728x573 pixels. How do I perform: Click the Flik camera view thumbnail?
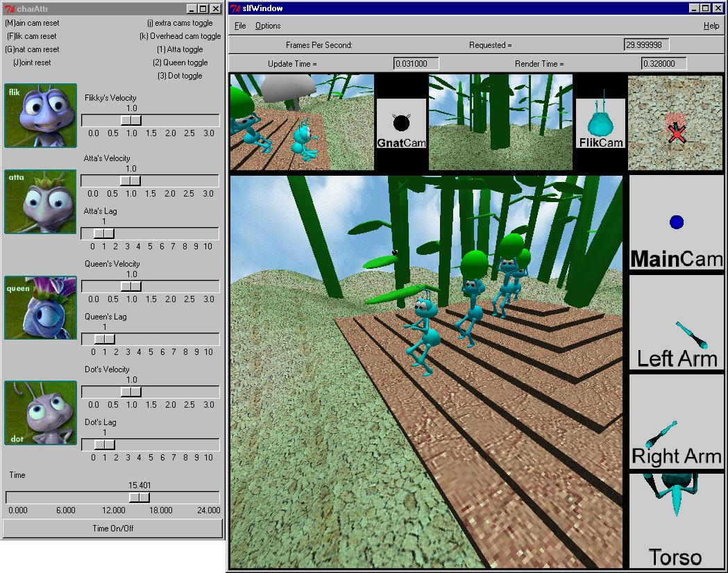tap(500, 123)
